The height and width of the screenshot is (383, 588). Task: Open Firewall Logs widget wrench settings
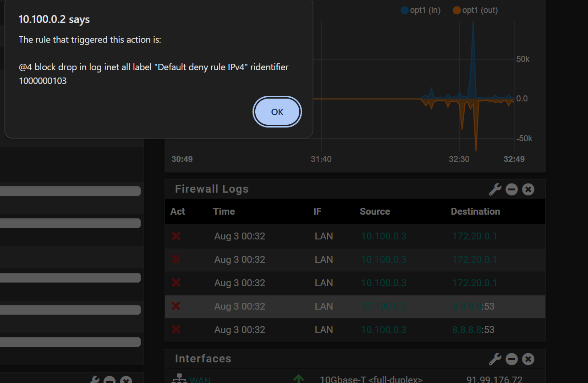[495, 189]
